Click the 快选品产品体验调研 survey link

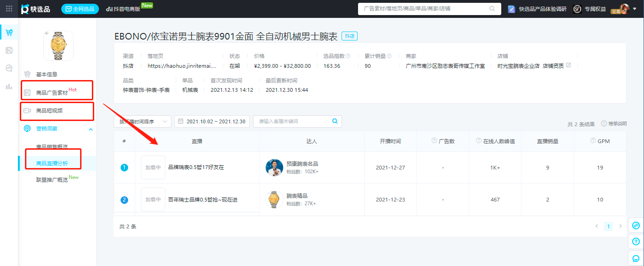tap(538, 9)
